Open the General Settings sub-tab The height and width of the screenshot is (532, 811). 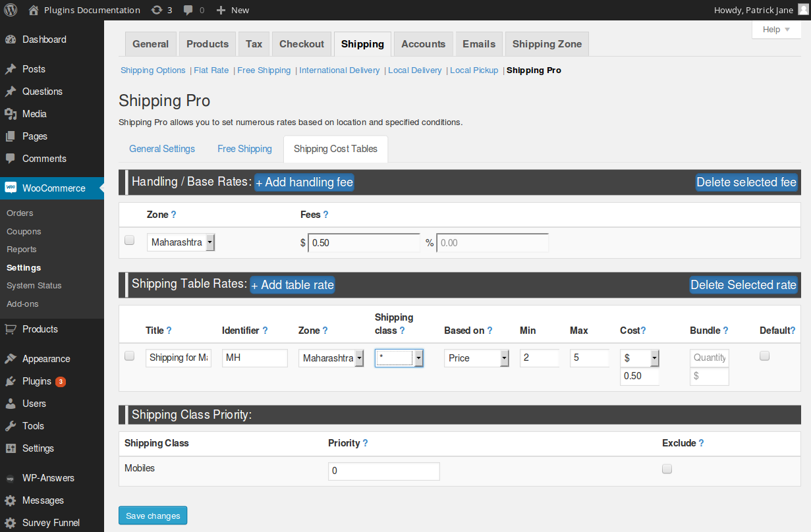point(162,149)
